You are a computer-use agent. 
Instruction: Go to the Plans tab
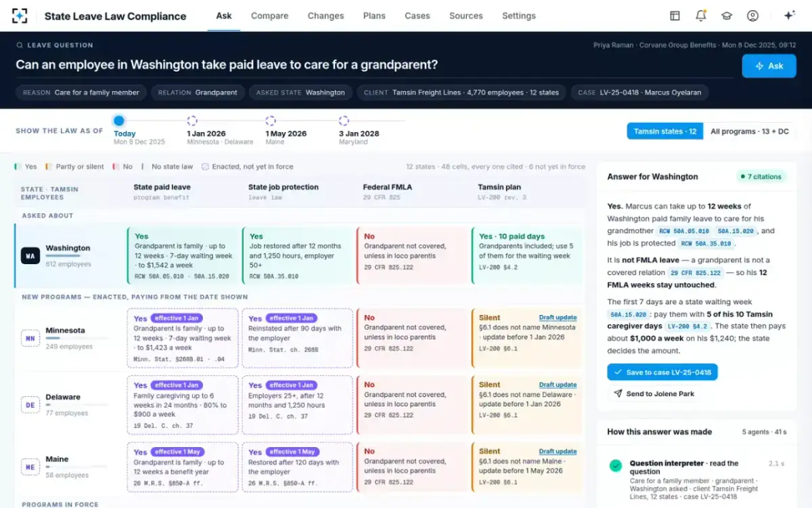pyautogui.click(x=374, y=16)
